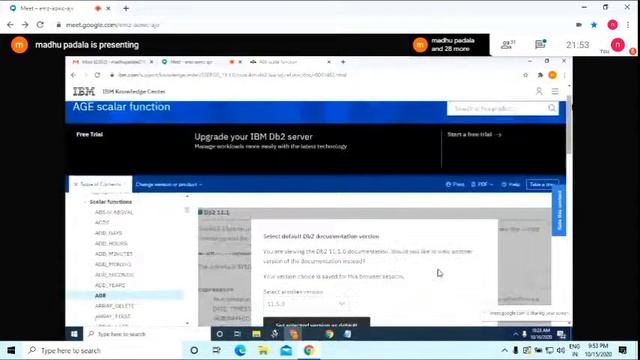
Task: Open ADD_YEARS in the contents tree
Action: (x=110, y=285)
